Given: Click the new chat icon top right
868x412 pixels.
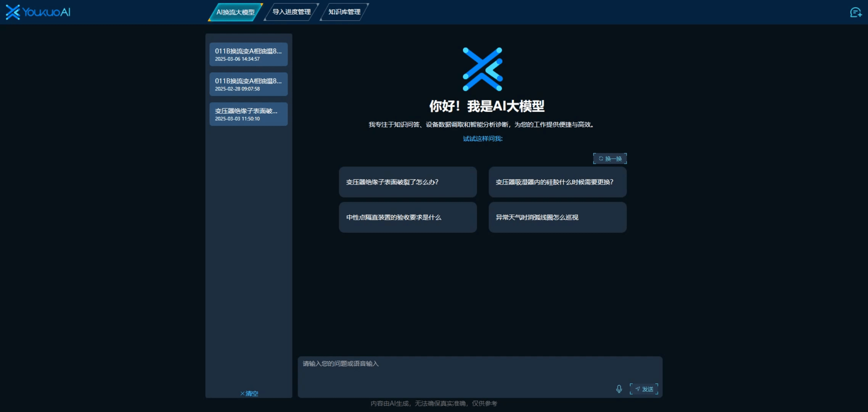Looking at the screenshot, I should (x=855, y=13).
